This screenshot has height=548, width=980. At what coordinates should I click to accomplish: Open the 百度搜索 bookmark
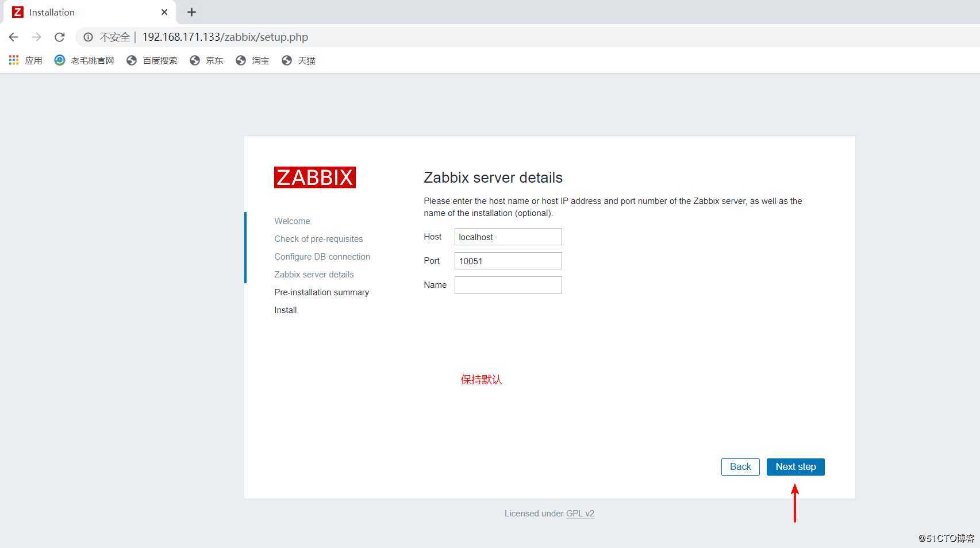(152, 60)
